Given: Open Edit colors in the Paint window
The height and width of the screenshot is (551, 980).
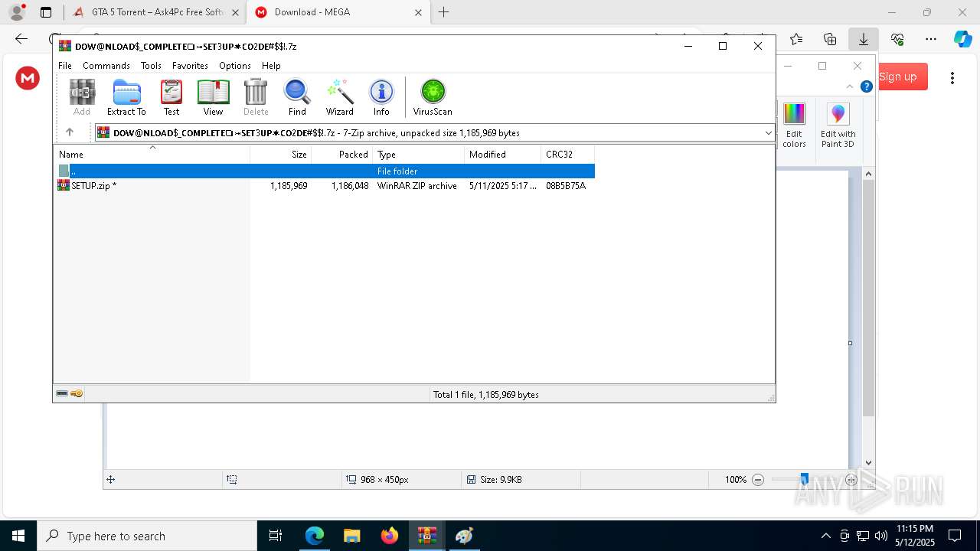Looking at the screenshot, I should tap(794, 126).
